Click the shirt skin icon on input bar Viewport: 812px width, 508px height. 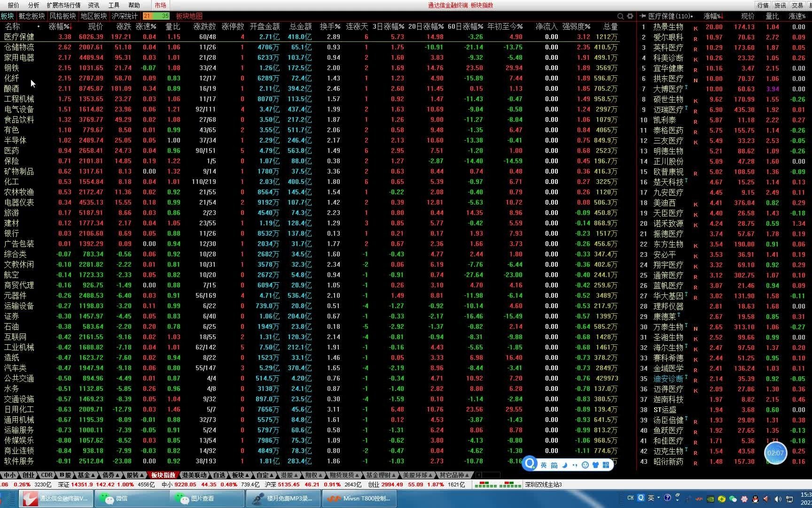pos(595,465)
